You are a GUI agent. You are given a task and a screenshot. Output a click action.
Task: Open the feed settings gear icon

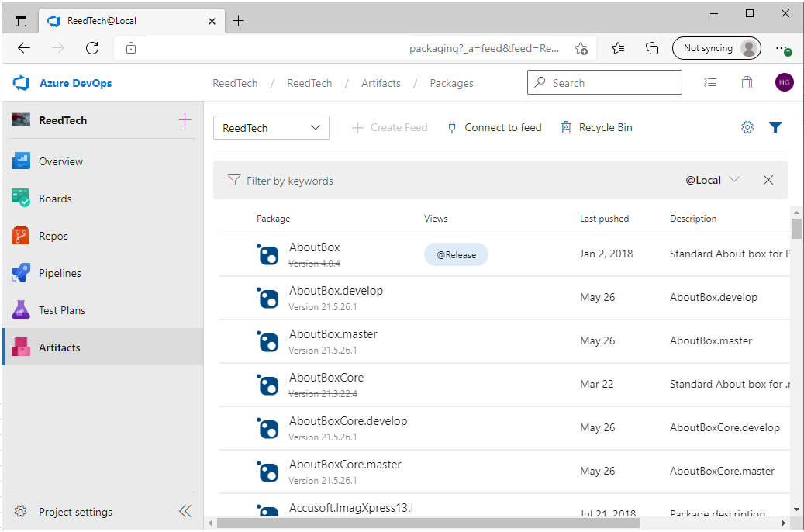click(x=747, y=127)
